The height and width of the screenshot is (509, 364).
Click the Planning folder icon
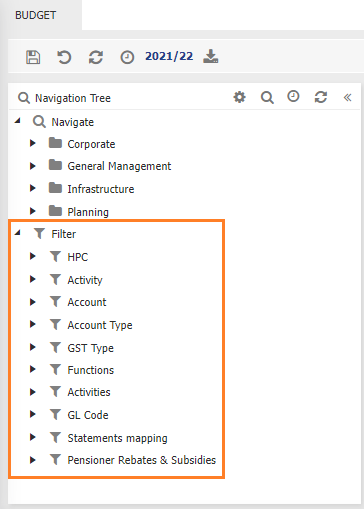(x=55, y=211)
